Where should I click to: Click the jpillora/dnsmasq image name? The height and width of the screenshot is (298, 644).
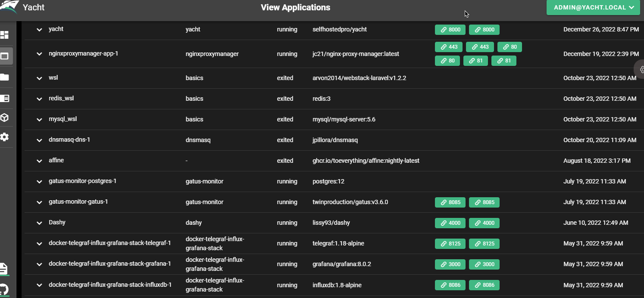(x=335, y=140)
